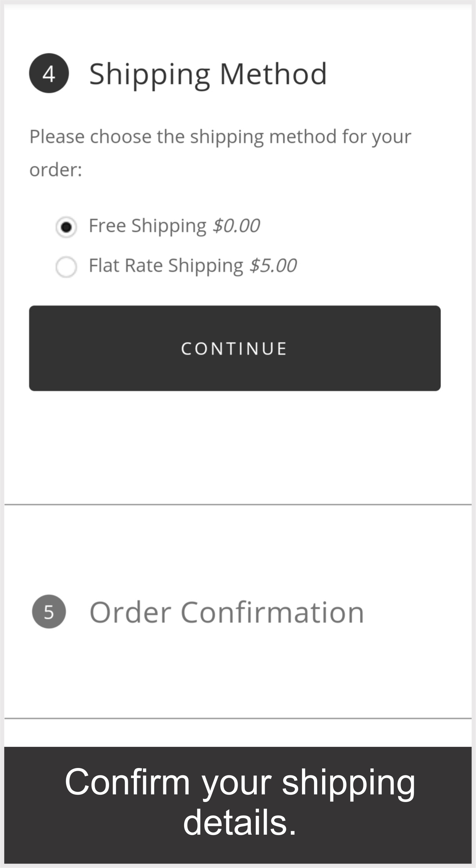Select the Flat Rate Shipping radio button
The image size is (476, 868).
(x=66, y=267)
